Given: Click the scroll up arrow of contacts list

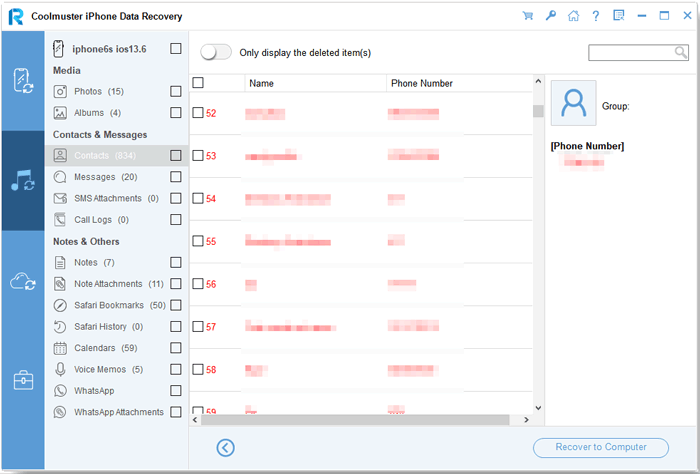Looking at the screenshot, I should 538,81.
